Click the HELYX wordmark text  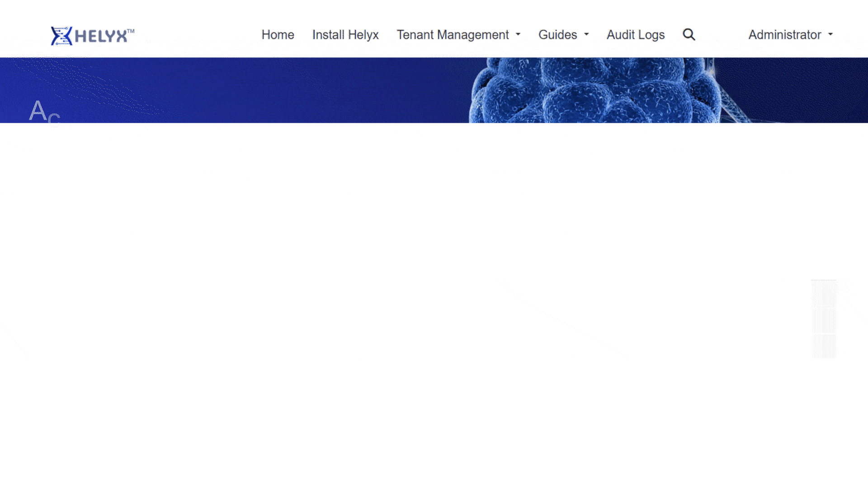[x=101, y=37]
